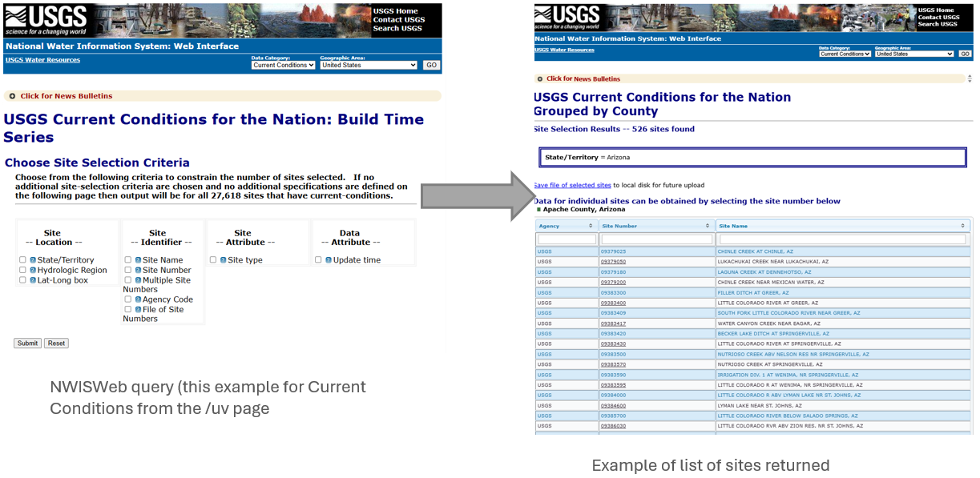Open site number 09386030
This screenshot has height=478, width=980.
614,426
